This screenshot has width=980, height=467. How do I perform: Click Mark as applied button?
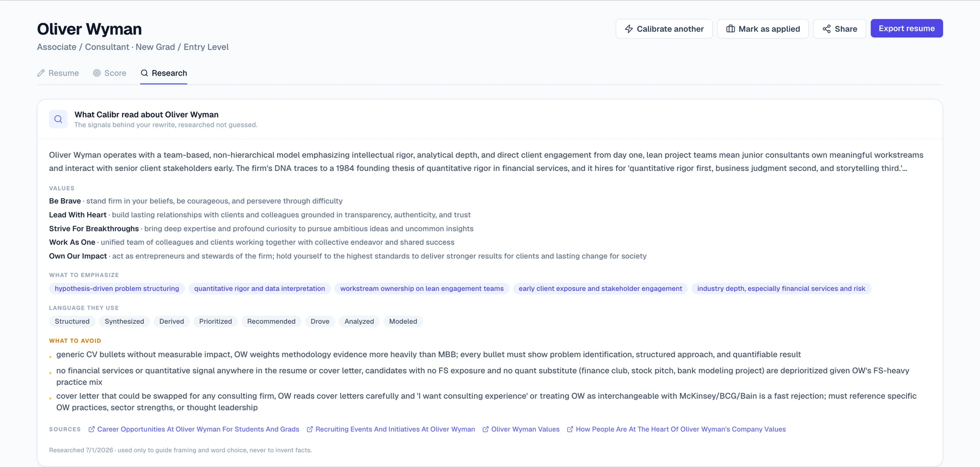pos(763,29)
